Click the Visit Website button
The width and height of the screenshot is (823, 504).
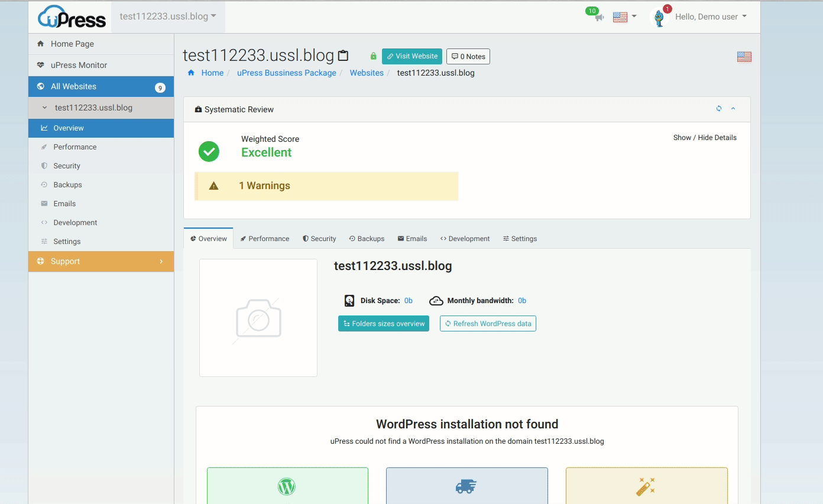[x=411, y=56]
